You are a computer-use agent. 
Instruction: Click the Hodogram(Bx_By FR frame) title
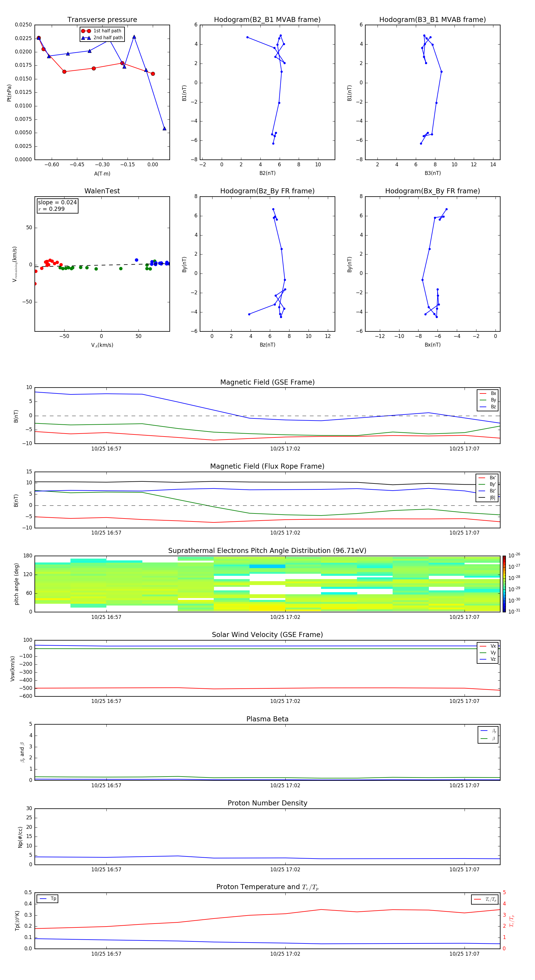[x=432, y=191]
